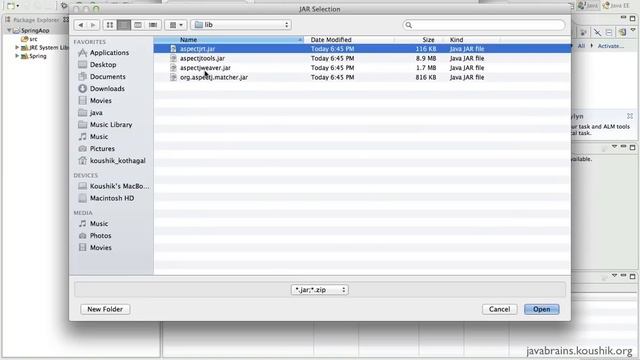Select Koushik's MacBook device
Viewport: 640px width, 360px height.
pyautogui.click(x=119, y=186)
